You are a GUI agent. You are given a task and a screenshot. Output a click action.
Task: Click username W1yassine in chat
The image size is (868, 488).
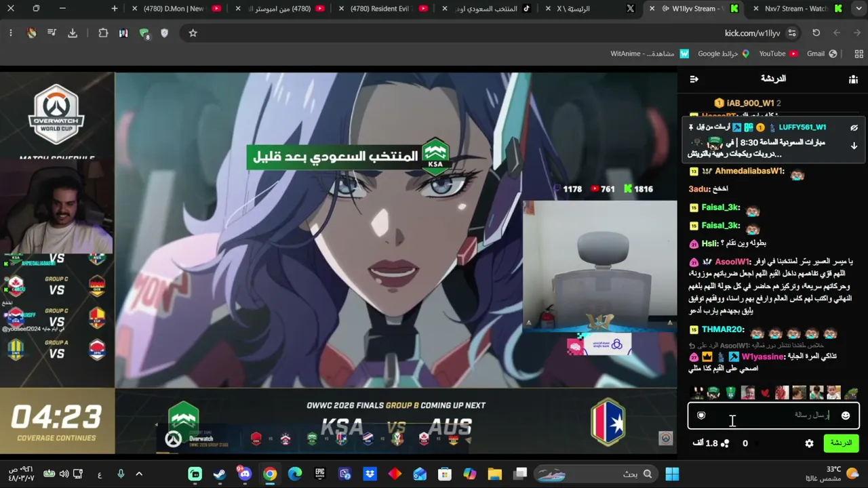763,357
